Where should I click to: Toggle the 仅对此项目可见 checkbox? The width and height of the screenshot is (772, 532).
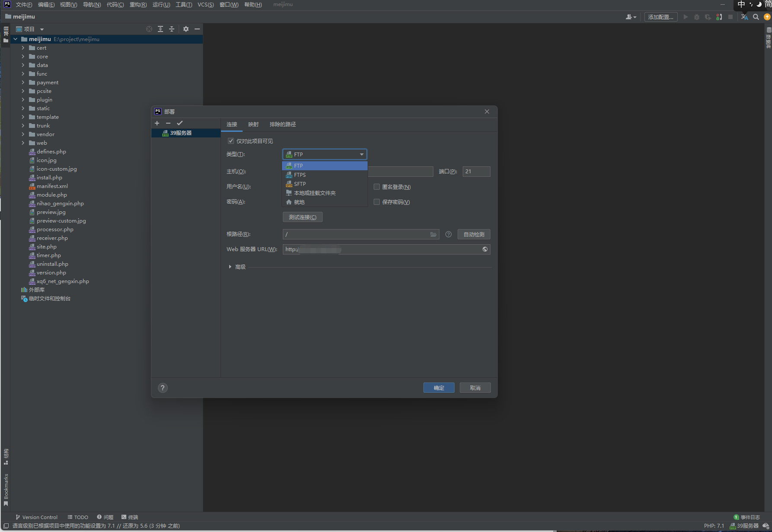231,141
